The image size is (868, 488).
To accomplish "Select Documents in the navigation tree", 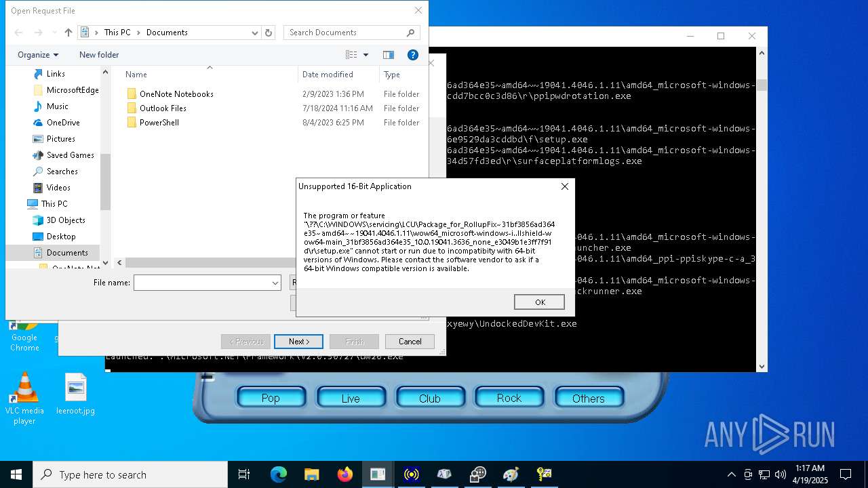I will coord(66,253).
